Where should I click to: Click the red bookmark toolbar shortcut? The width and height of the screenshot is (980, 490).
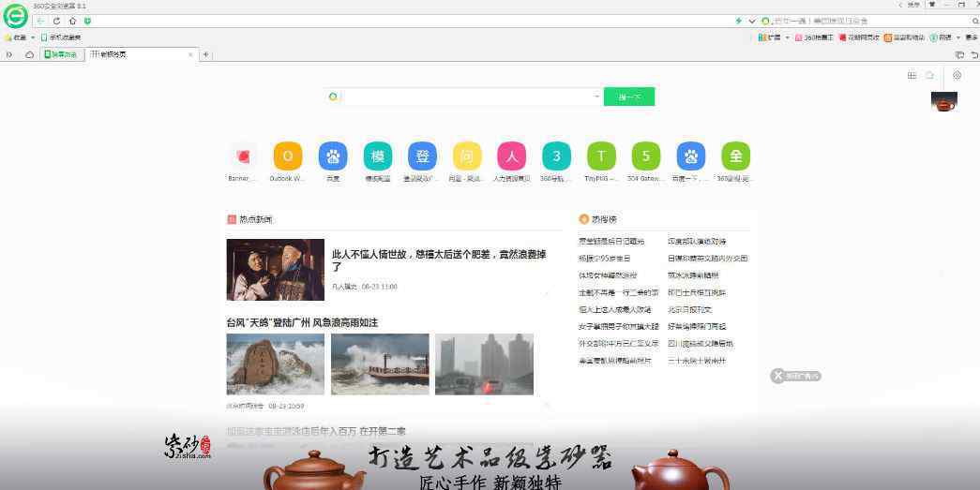tap(859, 37)
